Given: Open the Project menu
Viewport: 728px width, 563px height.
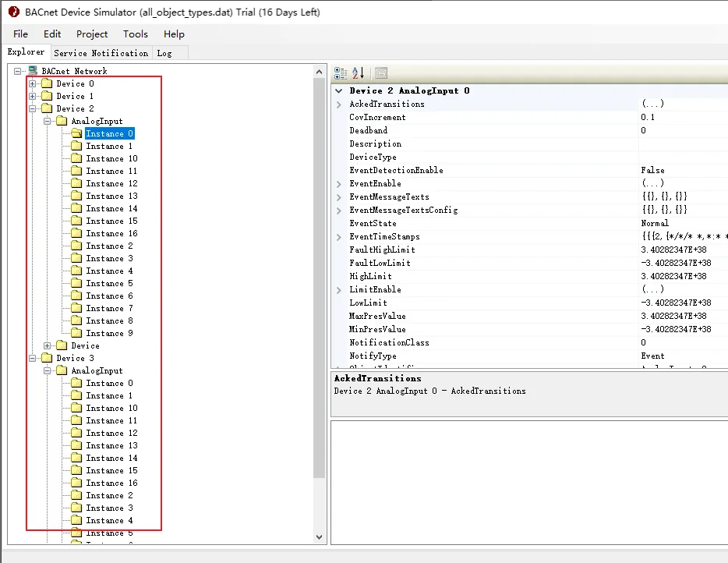Looking at the screenshot, I should click(92, 34).
